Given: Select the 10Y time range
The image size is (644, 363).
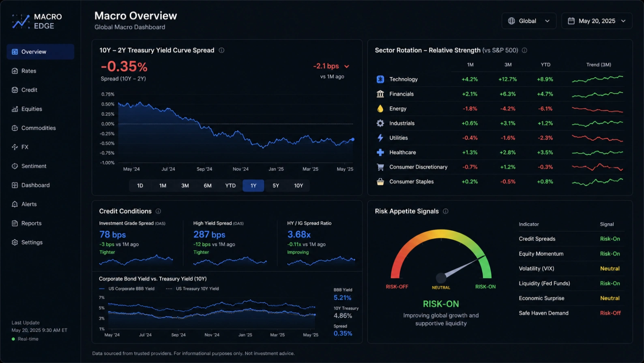Looking at the screenshot, I should (x=298, y=186).
